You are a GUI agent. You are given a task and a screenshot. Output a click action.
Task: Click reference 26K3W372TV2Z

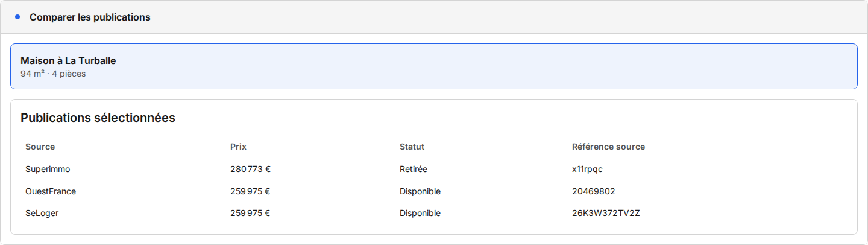pos(606,213)
